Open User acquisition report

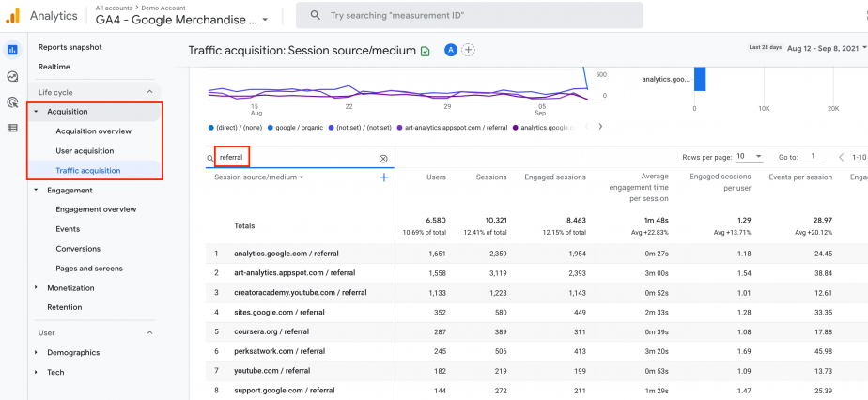(85, 151)
